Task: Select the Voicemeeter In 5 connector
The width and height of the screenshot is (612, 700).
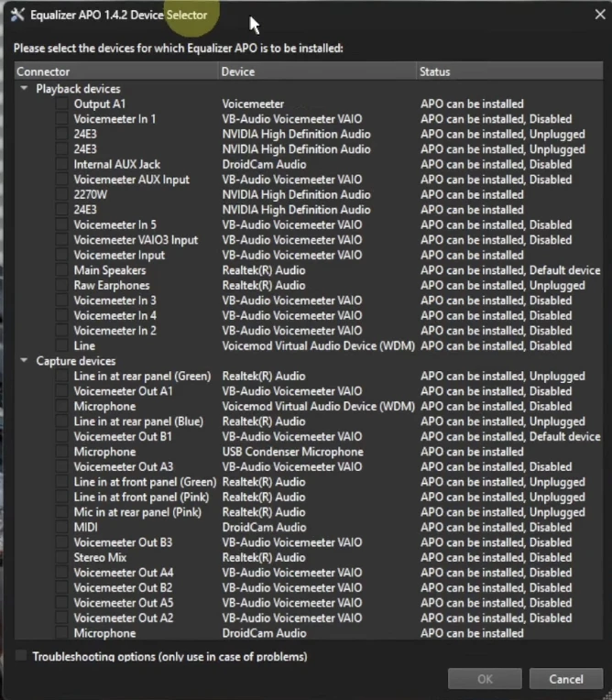Action: pyautogui.click(x=115, y=224)
